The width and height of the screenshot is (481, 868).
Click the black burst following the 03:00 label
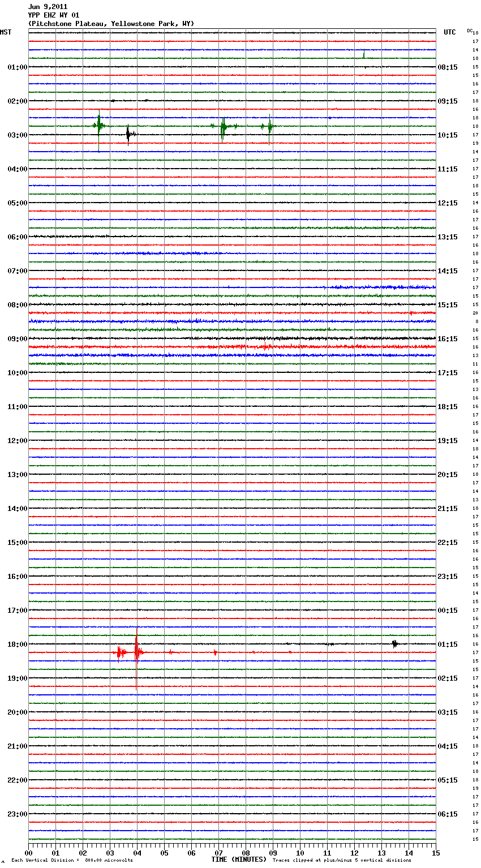[x=130, y=135]
